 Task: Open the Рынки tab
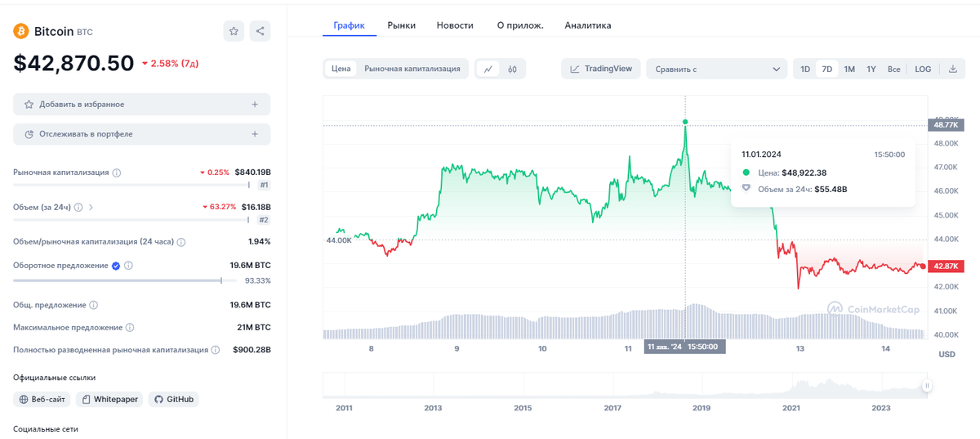402,25
